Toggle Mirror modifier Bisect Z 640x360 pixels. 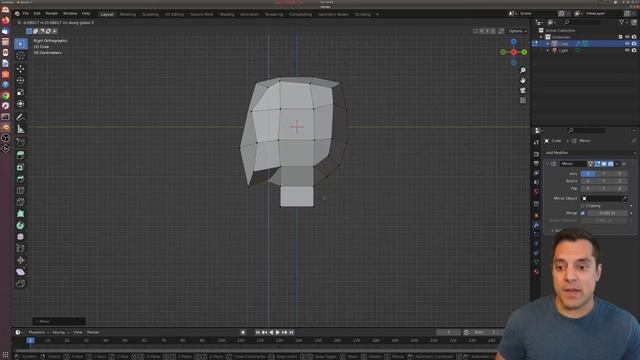coord(620,181)
